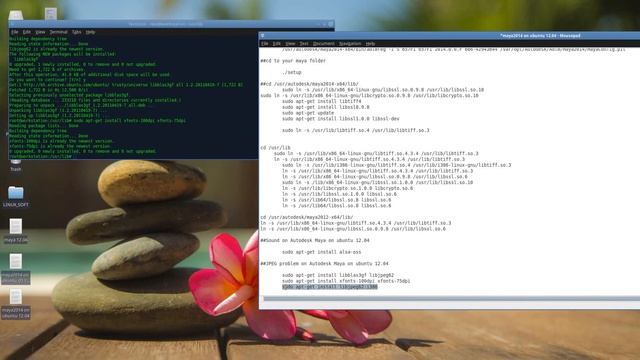
Task: Open Mousepad's Navigation menu
Action: [350, 43]
